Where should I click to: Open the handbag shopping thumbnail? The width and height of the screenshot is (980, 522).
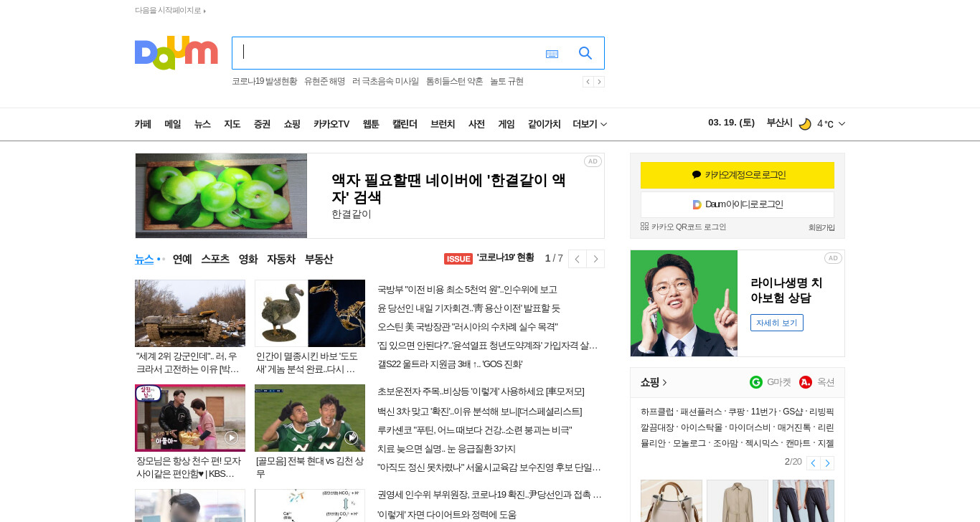click(672, 500)
